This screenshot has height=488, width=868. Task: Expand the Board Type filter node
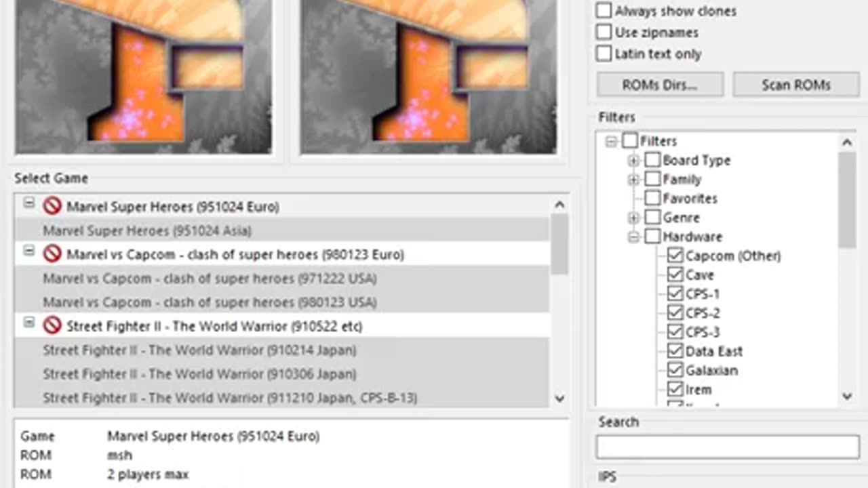[633, 161]
